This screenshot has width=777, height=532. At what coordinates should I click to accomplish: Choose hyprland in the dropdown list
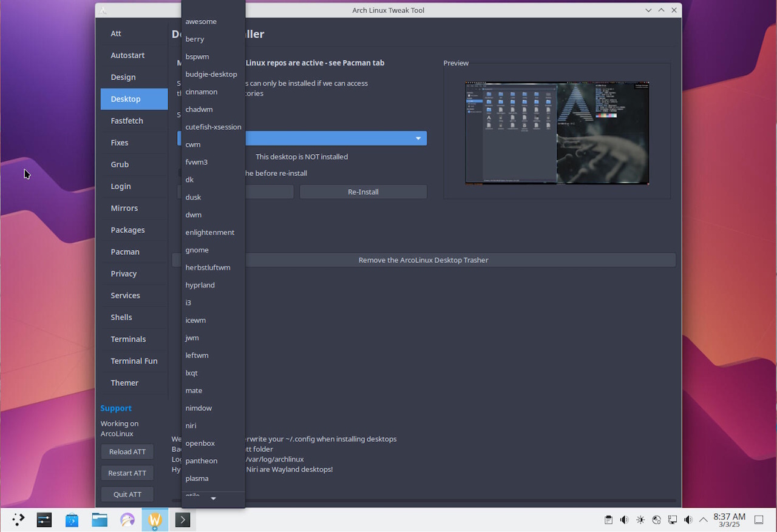pos(200,285)
